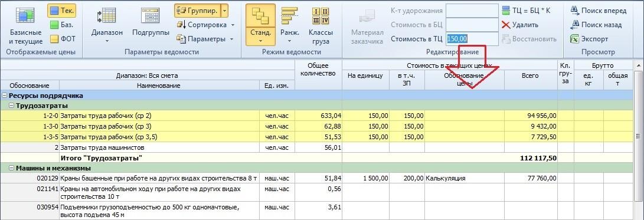
Task: Select row Краны башенные 8 т
Action: point(316,179)
